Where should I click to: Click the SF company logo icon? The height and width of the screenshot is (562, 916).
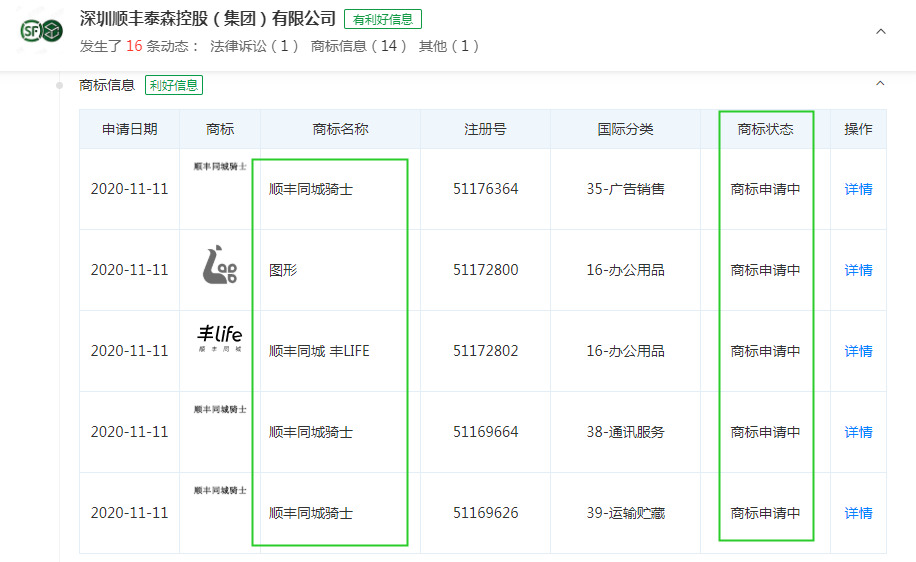point(41,30)
